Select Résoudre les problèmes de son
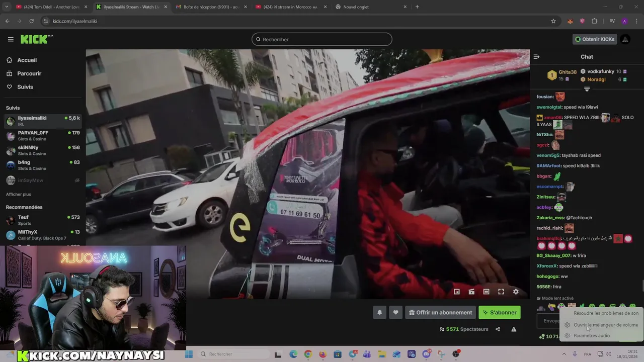Viewport: 644px width, 362px height. [x=606, y=313]
